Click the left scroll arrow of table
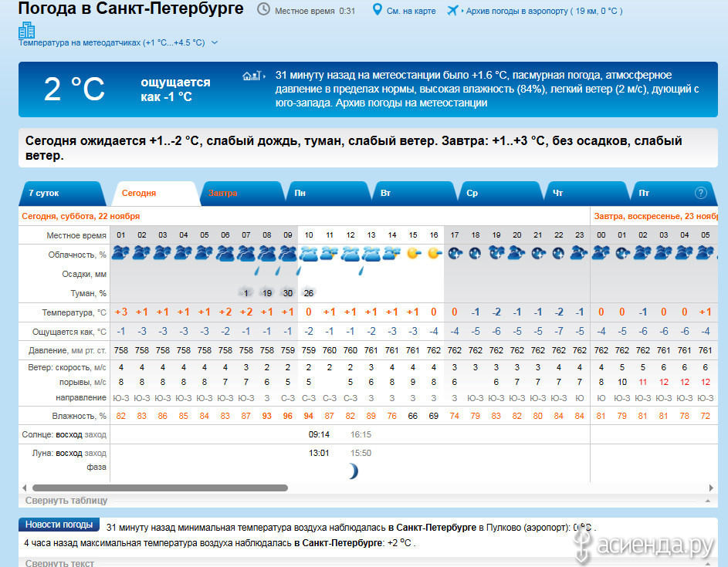728x567 pixels. pos(24,488)
